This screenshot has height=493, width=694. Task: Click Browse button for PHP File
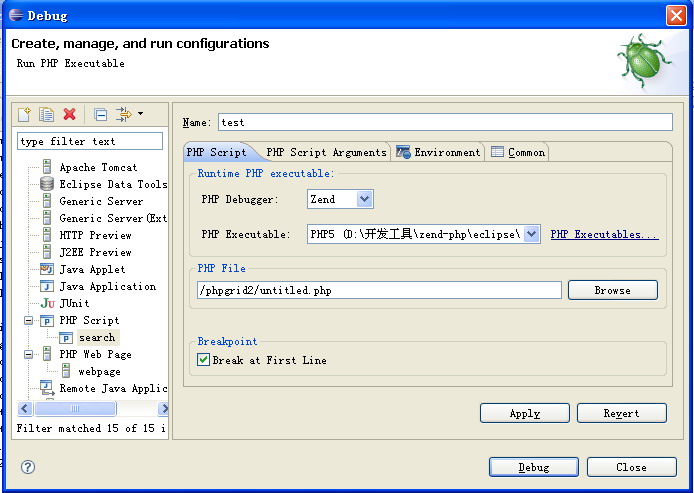613,290
